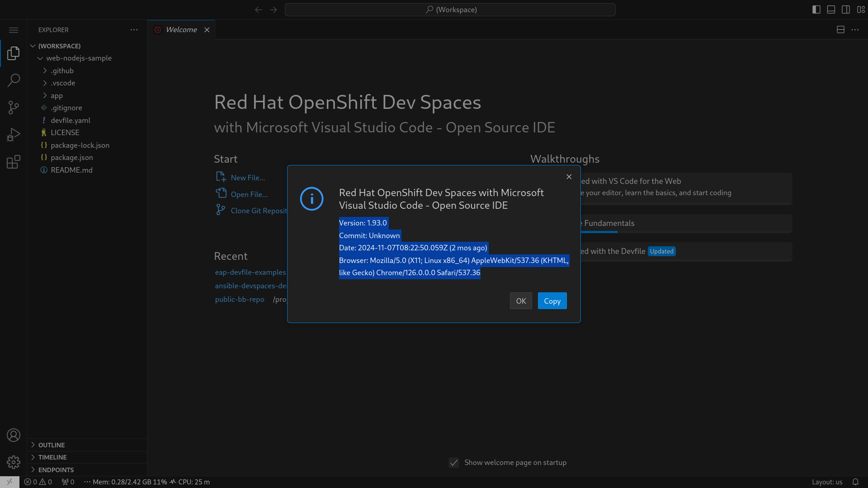Open the Manage gear icon
The image size is (868, 488).
coord(14,462)
